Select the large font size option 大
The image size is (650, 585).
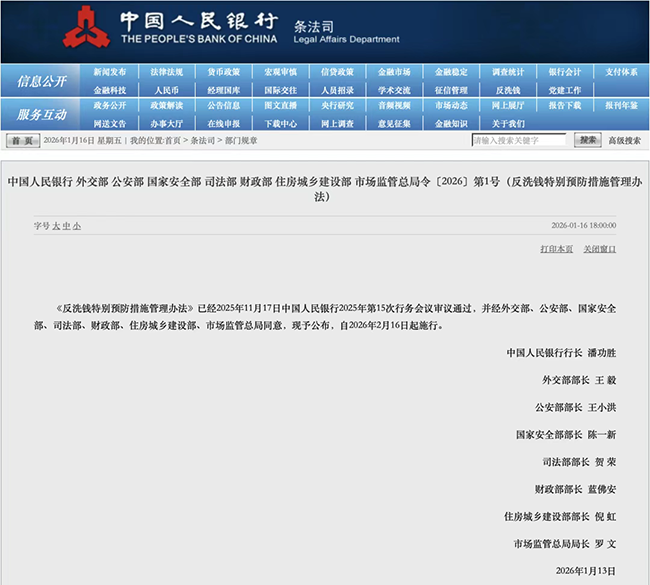click(x=56, y=226)
